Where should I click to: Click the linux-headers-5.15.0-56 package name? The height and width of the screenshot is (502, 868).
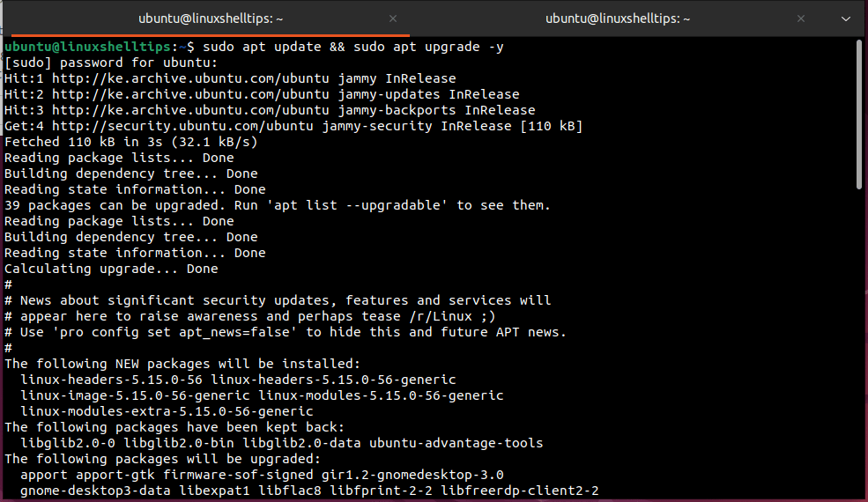point(111,380)
